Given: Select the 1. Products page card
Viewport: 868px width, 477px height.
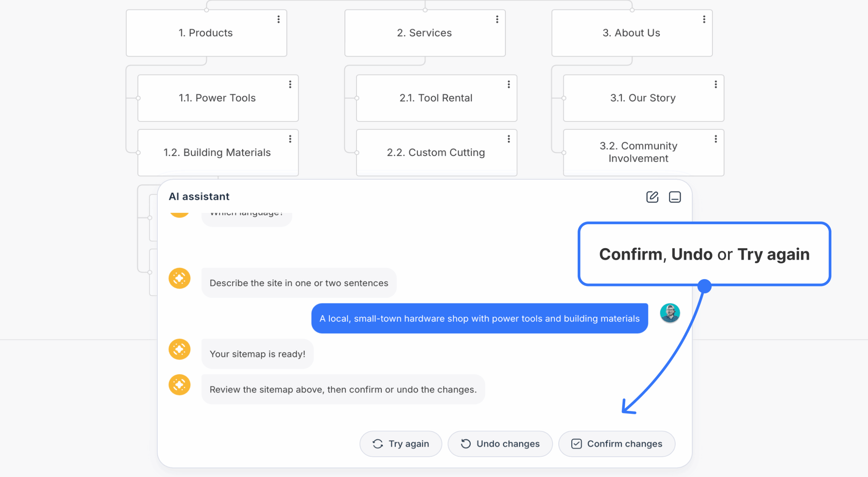Looking at the screenshot, I should [x=206, y=33].
